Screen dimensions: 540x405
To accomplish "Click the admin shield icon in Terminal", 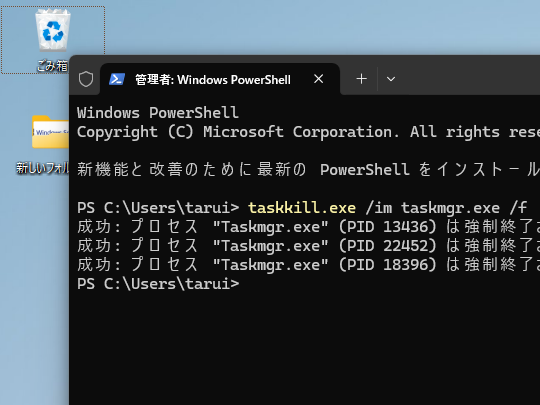I will tap(86, 79).
